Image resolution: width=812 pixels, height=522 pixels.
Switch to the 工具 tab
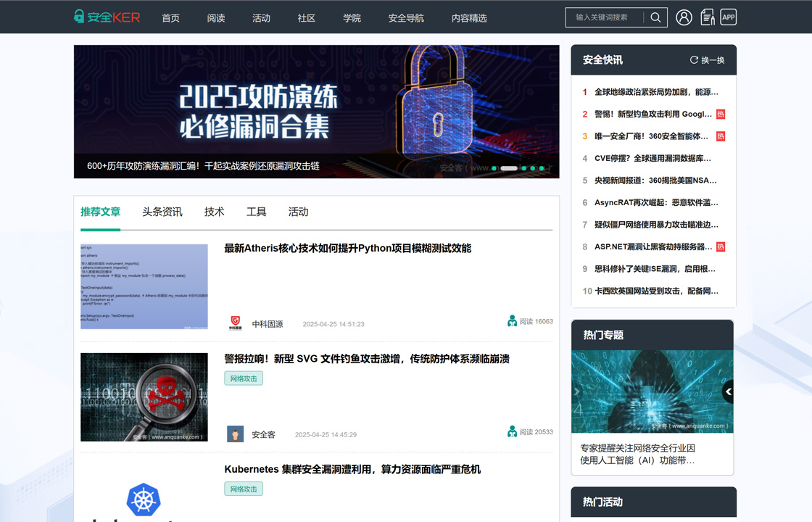pos(257,212)
